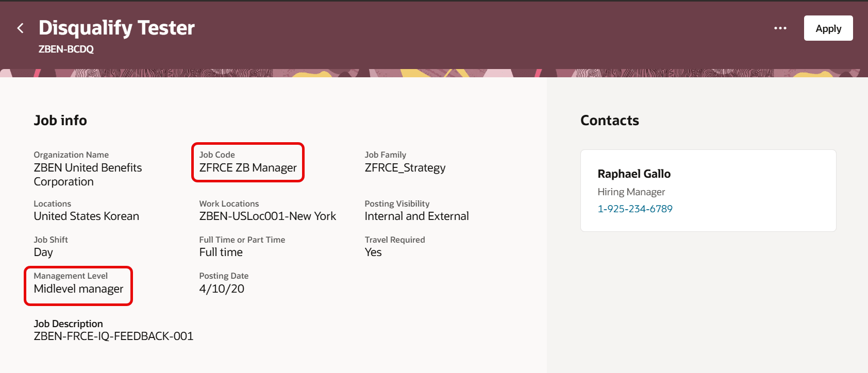Select ZBEN-FRCE-IQ-FEEDBACK-001 description text

pos(113,336)
